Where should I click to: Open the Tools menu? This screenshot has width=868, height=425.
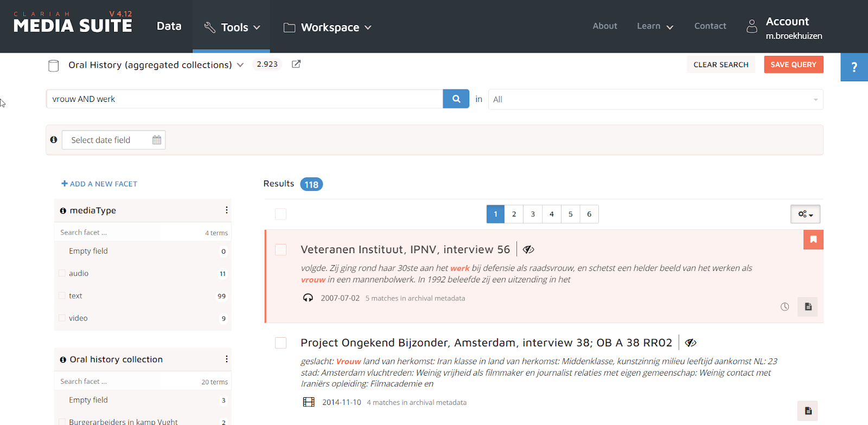point(232,27)
